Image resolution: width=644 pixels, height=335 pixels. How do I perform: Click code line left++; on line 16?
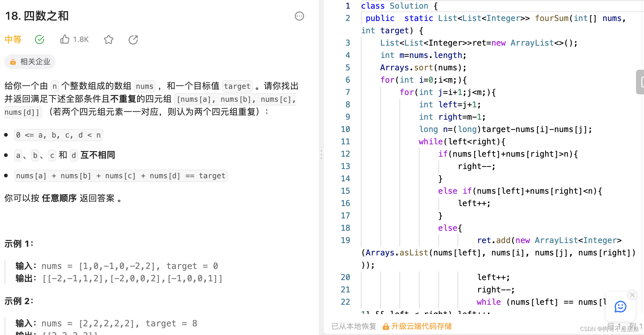474,203
